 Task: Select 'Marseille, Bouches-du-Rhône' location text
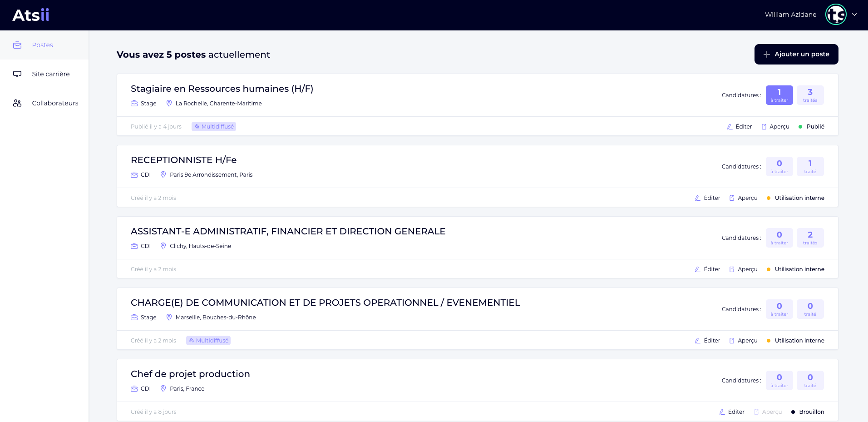(x=216, y=318)
